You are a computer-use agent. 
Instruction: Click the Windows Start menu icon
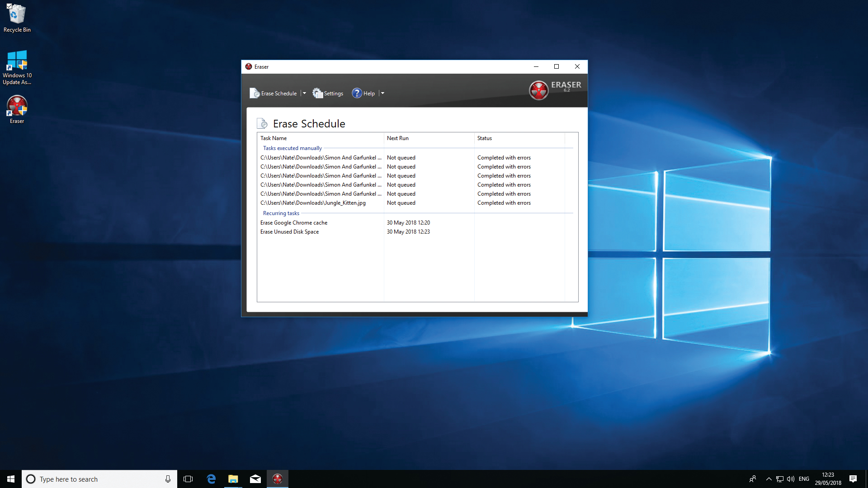pyautogui.click(x=10, y=479)
